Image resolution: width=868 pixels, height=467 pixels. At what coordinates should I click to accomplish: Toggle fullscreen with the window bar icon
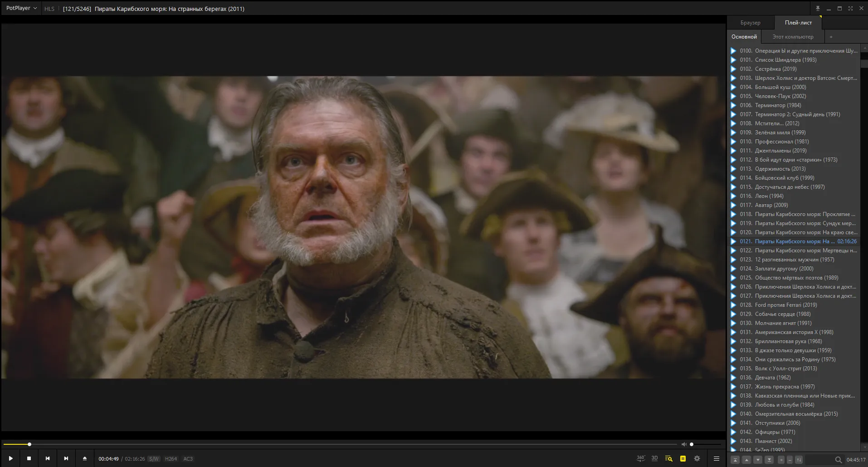coord(850,8)
